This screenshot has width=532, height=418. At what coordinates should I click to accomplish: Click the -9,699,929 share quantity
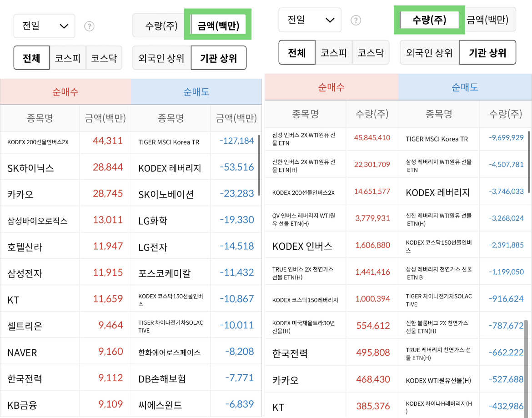506,138
